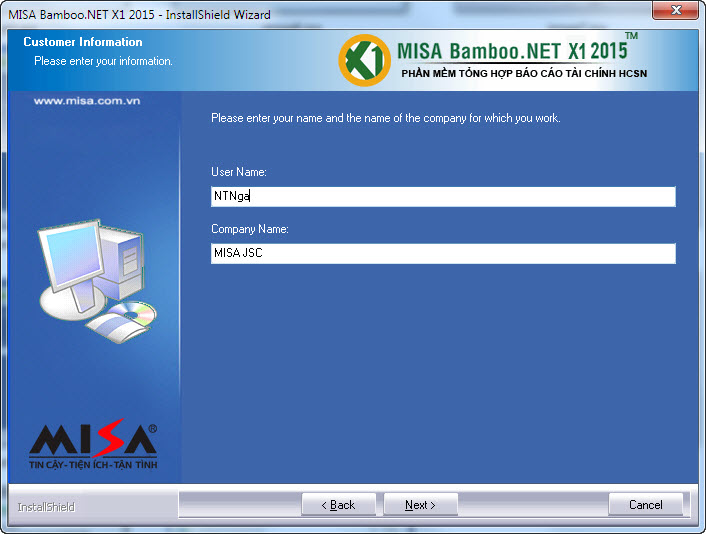This screenshot has width=706, height=534.
Task: Click the instruction sentence about name and company
Action: 386,118
